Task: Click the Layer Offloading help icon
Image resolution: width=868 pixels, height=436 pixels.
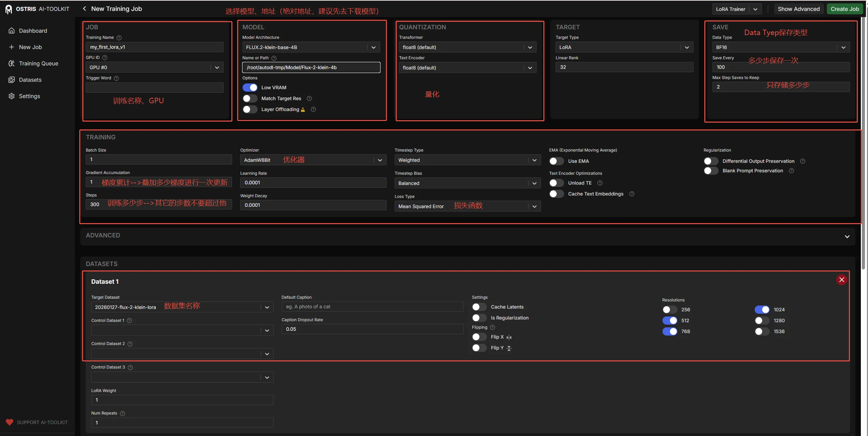Action: click(x=313, y=109)
